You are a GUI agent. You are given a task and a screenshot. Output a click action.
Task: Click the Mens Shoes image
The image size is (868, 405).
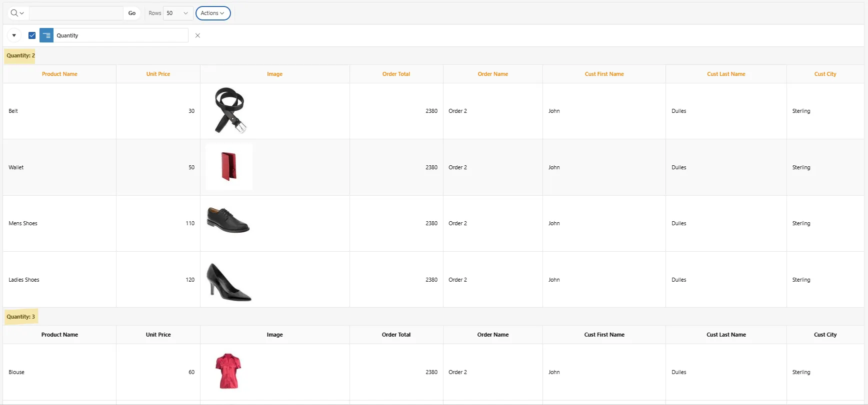[x=228, y=220]
